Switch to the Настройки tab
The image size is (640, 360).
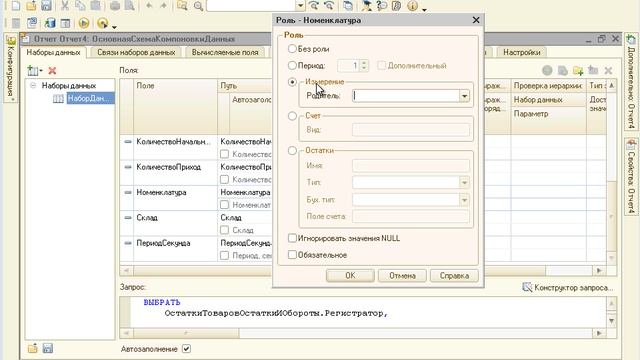pos(522,52)
